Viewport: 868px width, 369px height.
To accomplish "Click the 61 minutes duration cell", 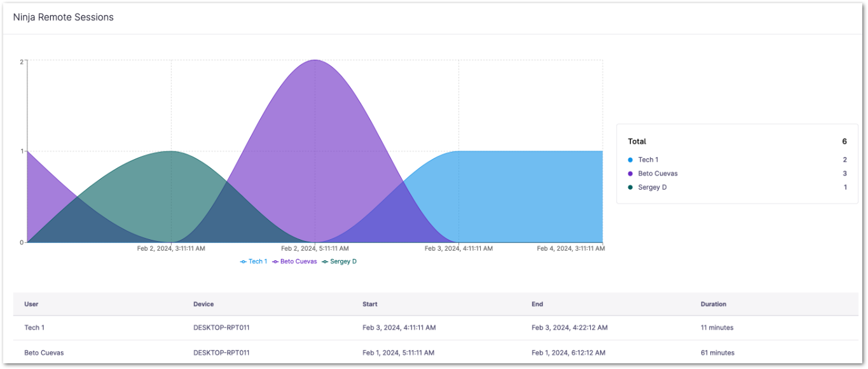I will [x=717, y=352].
